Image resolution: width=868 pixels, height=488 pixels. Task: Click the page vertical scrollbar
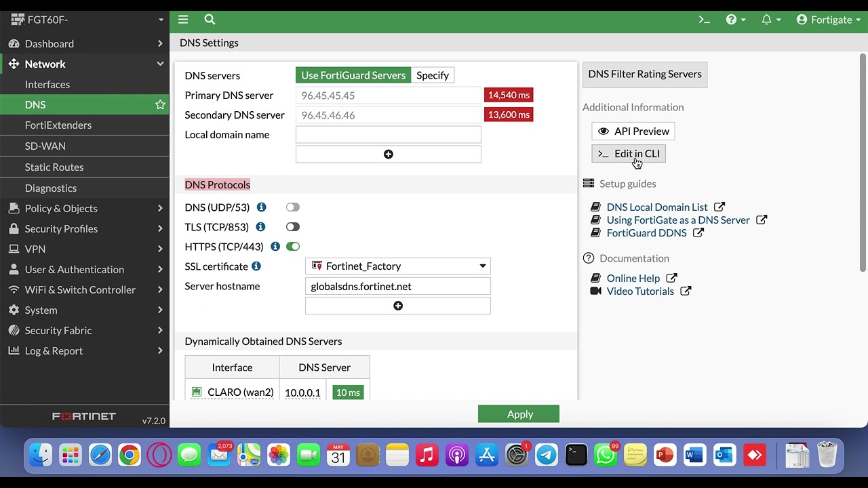click(x=863, y=163)
